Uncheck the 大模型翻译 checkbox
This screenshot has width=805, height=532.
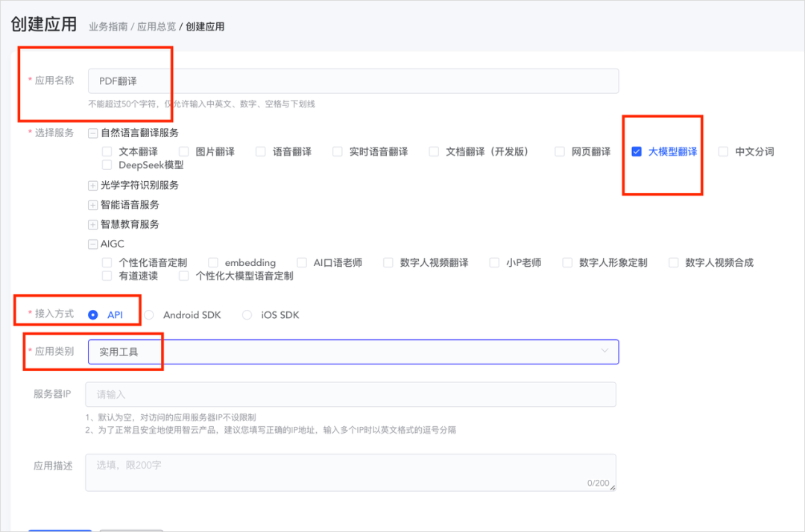coord(637,151)
